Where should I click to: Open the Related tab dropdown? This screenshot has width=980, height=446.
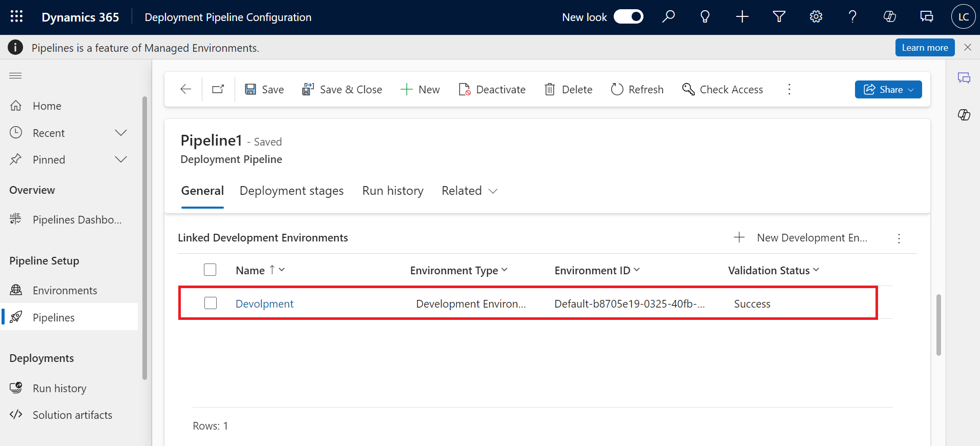tap(469, 191)
